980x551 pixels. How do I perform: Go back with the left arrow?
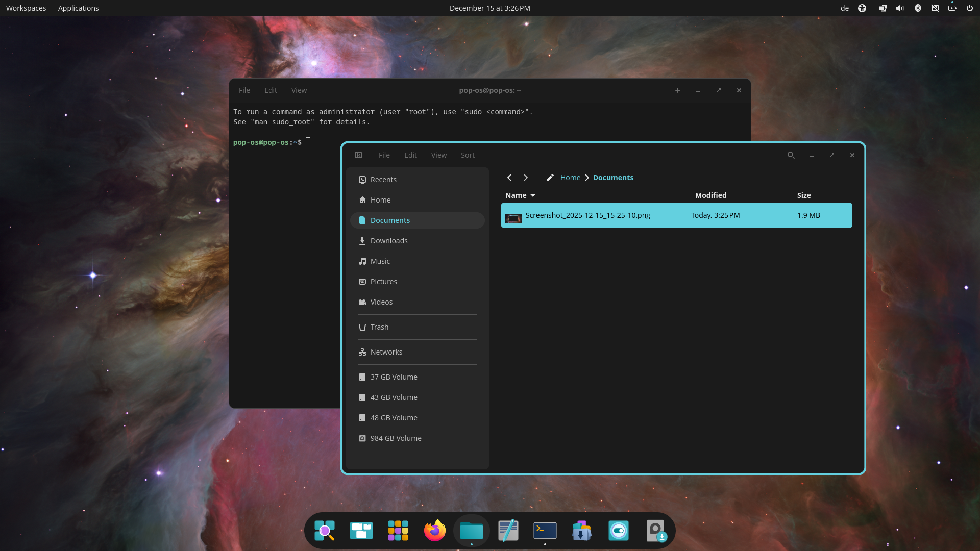509,178
